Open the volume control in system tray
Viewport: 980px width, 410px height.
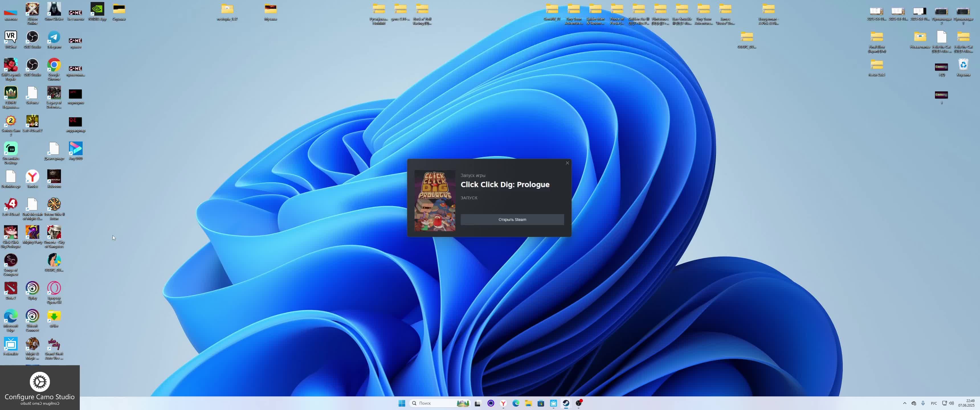pos(952,403)
